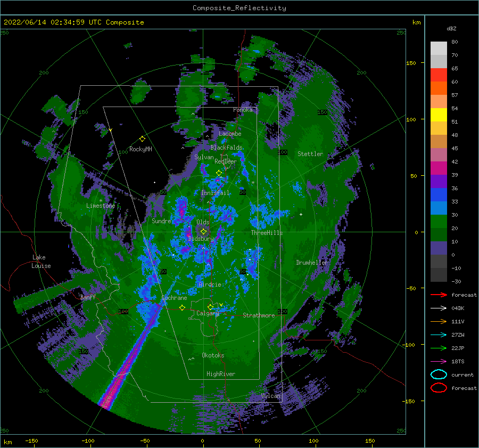Select the ThreeHills label
The image size is (479, 448).
[267, 233]
